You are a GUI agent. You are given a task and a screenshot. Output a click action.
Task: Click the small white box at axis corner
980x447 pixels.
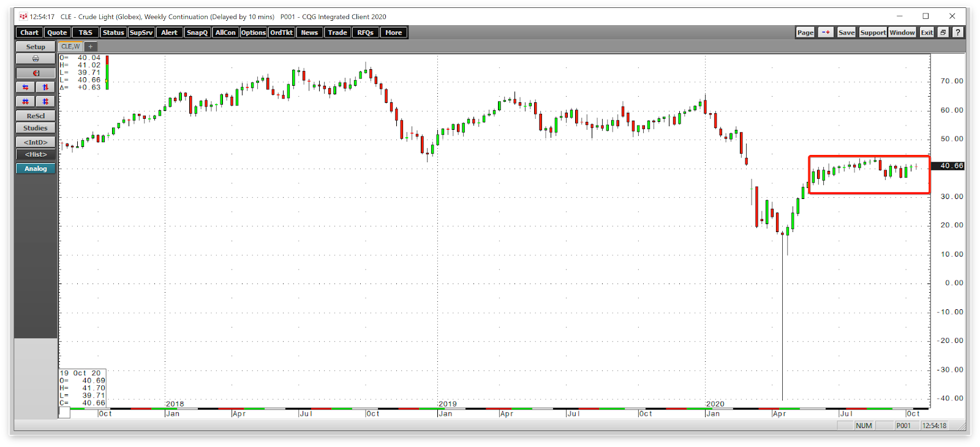(x=64, y=413)
